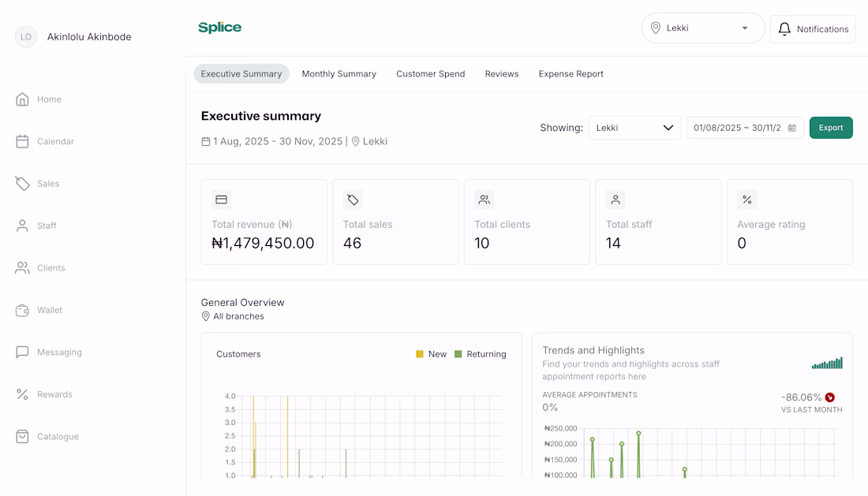Viewport: 868px width, 496px height.
Task: Open the Customer Spend tab
Action: tap(430, 74)
